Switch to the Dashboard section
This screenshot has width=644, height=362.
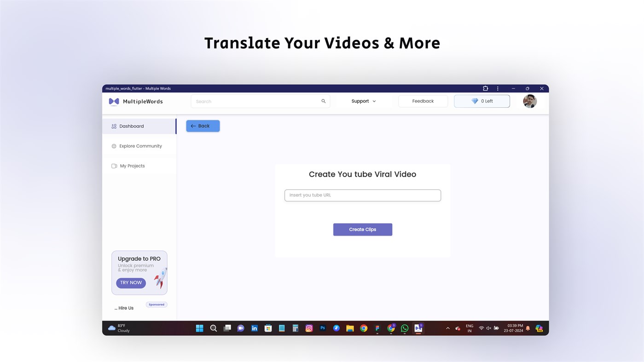coord(132,126)
